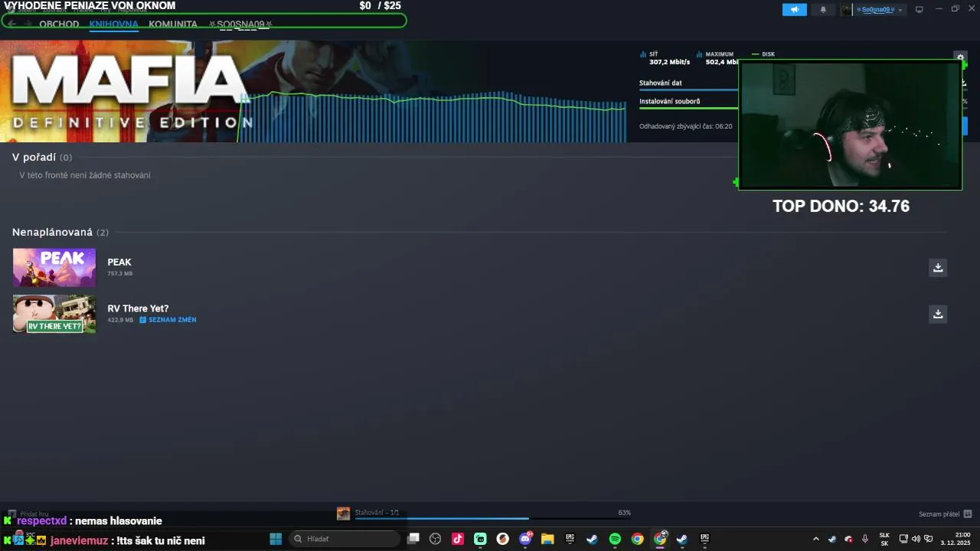Click the download throughput graph
Image resolution: width=980 pixels, height=551 pixels.
click(433, 116)
